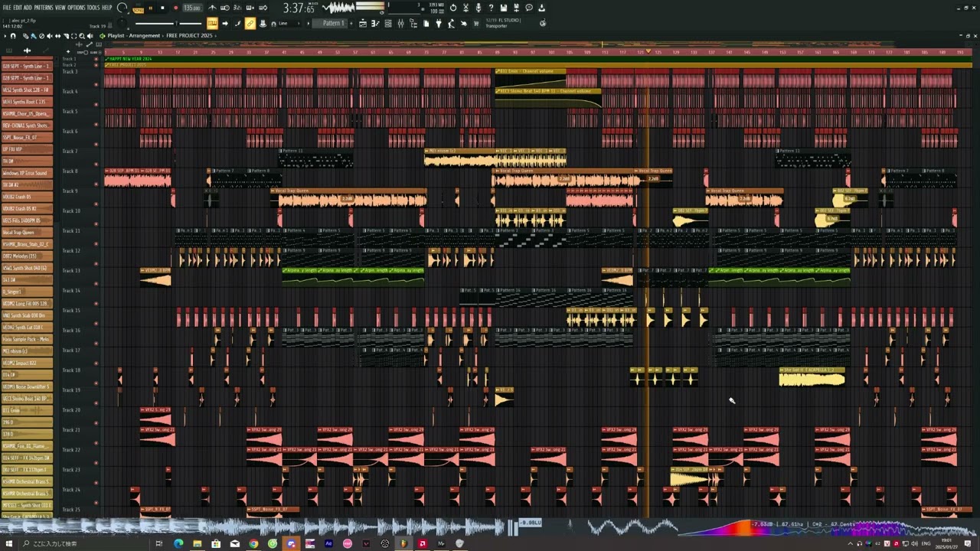Open the undo history icon

pos(453,8)
